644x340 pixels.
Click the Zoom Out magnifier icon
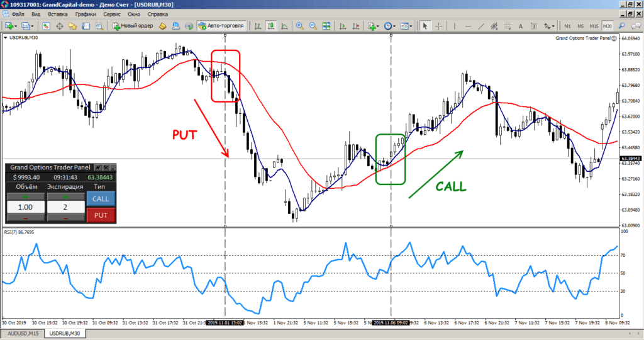pyautogui.click(x=313, y=26)
